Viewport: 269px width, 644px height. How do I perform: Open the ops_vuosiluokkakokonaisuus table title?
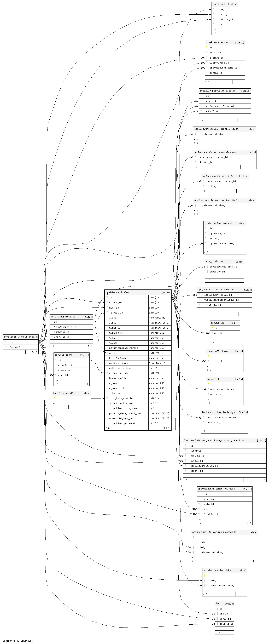pyautogui.click(x=216, y=289)
